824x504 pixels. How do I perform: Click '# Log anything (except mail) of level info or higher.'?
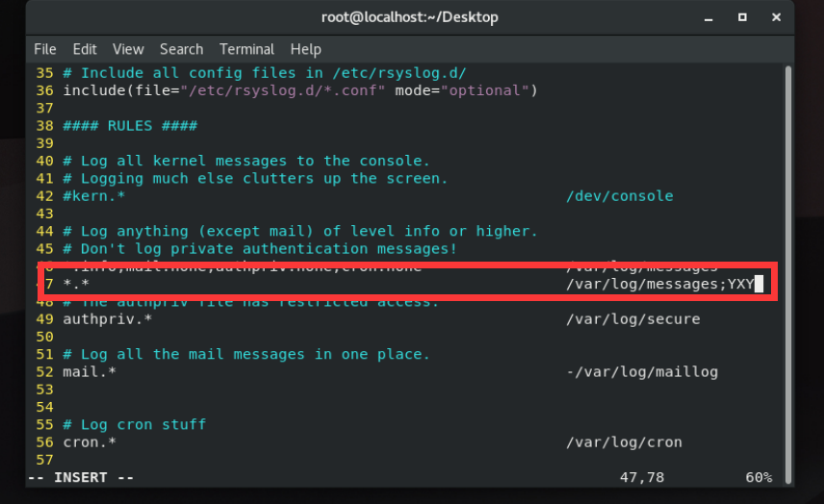(x=300, y=232)
